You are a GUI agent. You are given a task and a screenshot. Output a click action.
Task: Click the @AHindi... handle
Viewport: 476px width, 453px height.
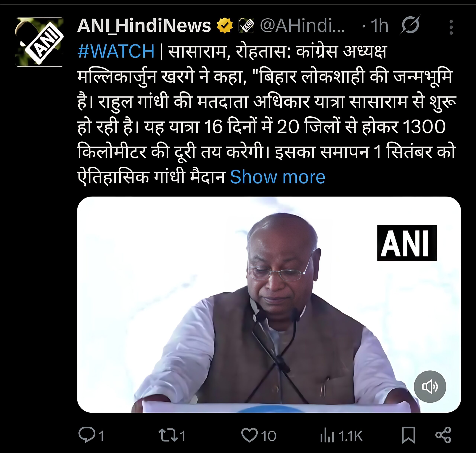point(303,25)
